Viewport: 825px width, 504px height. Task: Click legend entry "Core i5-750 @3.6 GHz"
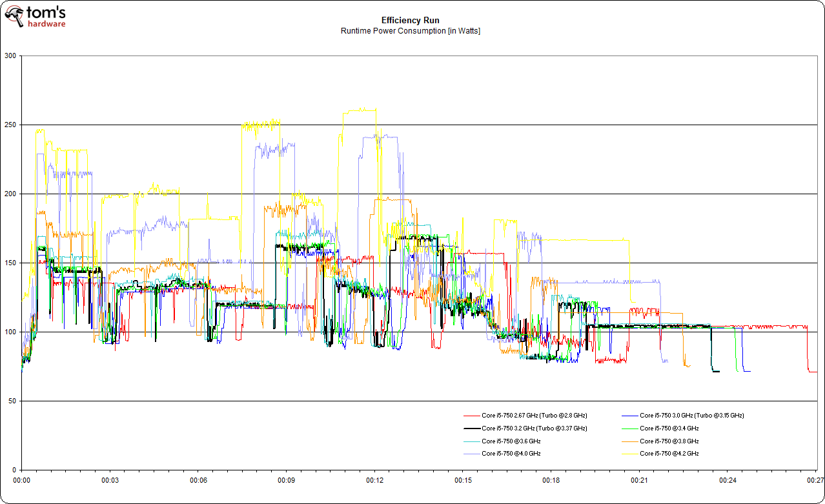tap(511, 441)
